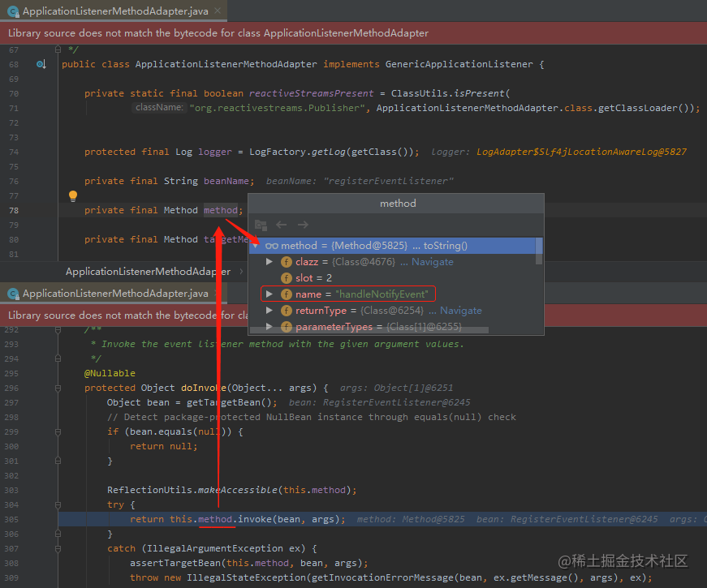The width and height of the screenshot is (707, 588).
Task: Click the forward arrow in method popup
Action: click(x=303, y=225)
